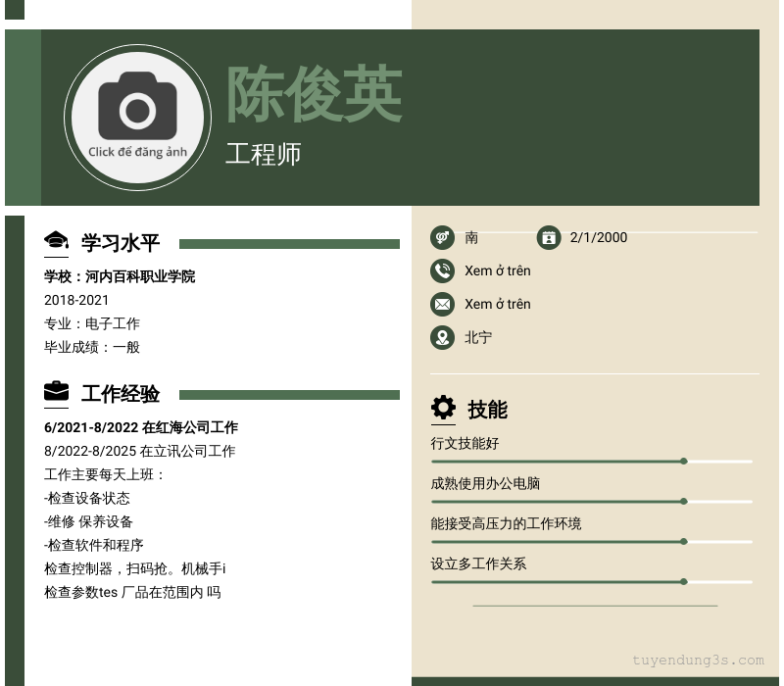Screen dimensions: 784x686
Task: Click the major line 专业：电子工作
Action: pyautogui.click(x=92, y=323)
